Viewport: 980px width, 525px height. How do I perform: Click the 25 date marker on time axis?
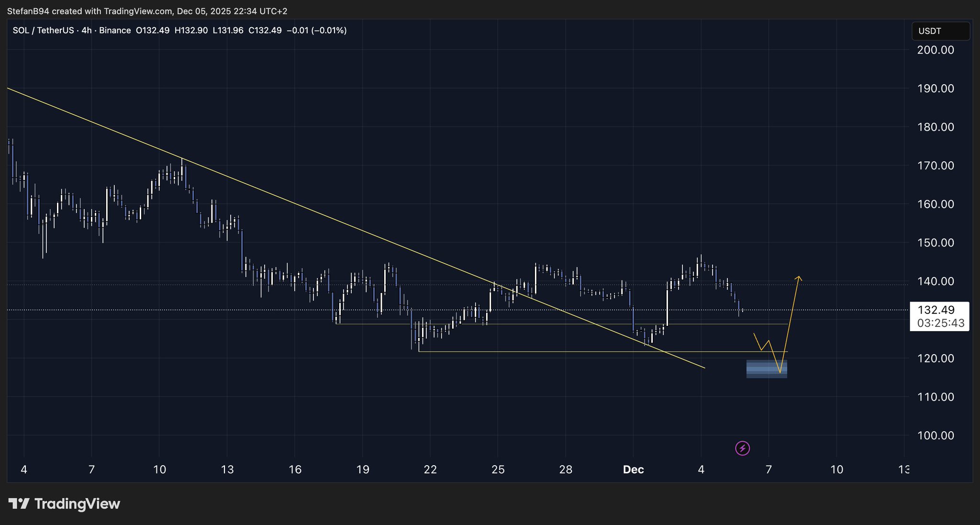[498, 469]
